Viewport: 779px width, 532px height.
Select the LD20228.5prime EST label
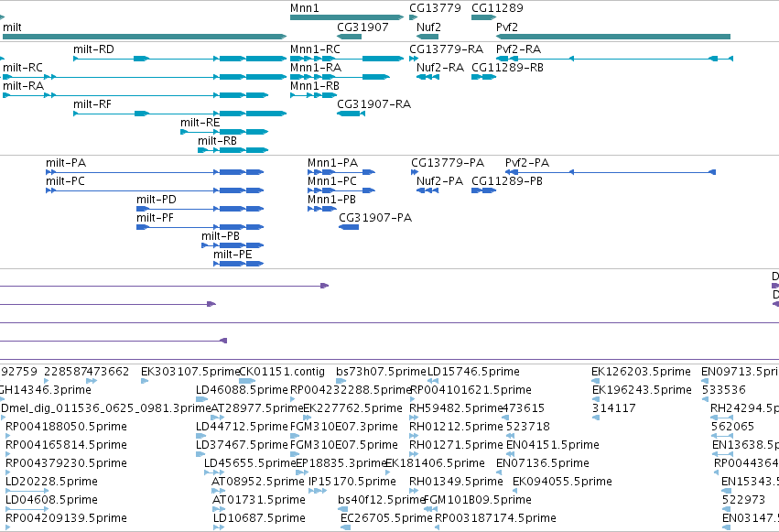point(51,482)
